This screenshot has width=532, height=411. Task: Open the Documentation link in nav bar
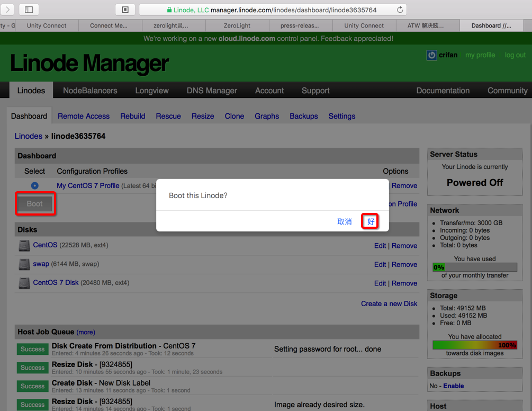coord(443,90)
